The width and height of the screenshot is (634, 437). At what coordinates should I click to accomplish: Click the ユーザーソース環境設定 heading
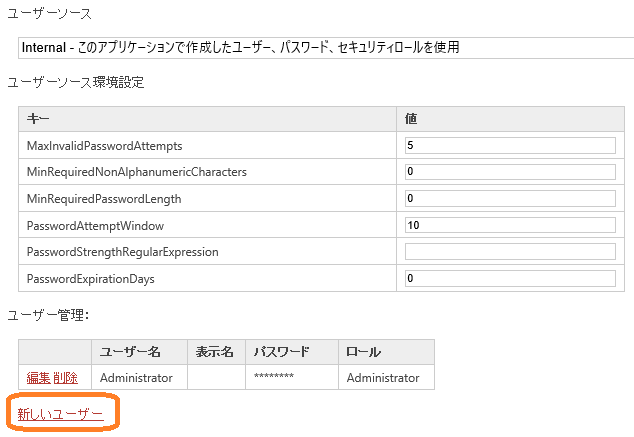tap(76, 82)
